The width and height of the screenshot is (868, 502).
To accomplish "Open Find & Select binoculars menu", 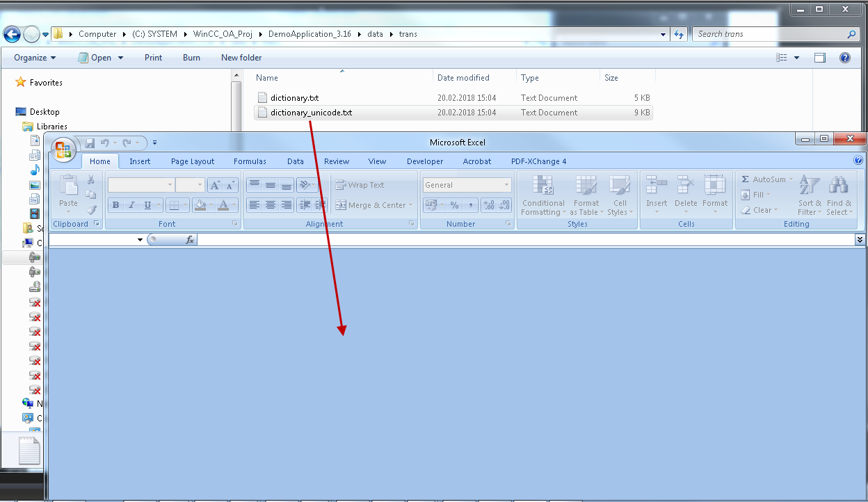I will [839, 195].
